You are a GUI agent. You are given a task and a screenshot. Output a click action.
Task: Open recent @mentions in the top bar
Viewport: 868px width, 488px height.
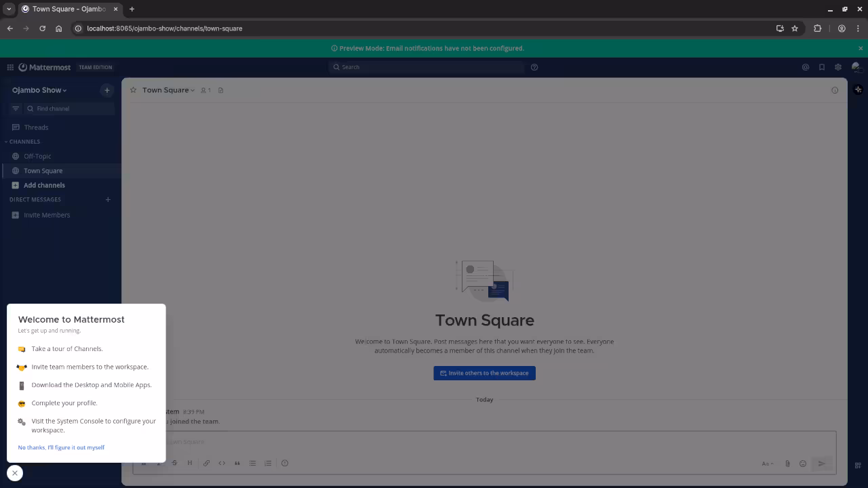click(806, 67)
